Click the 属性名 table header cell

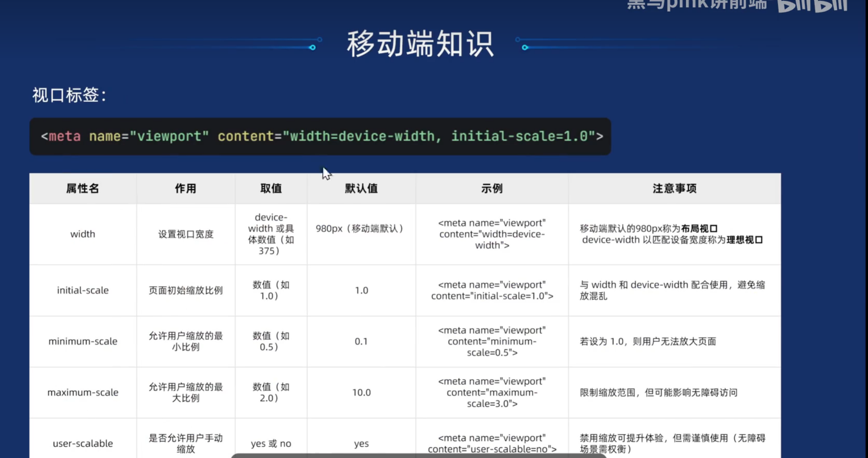click(x=82, y=188)
